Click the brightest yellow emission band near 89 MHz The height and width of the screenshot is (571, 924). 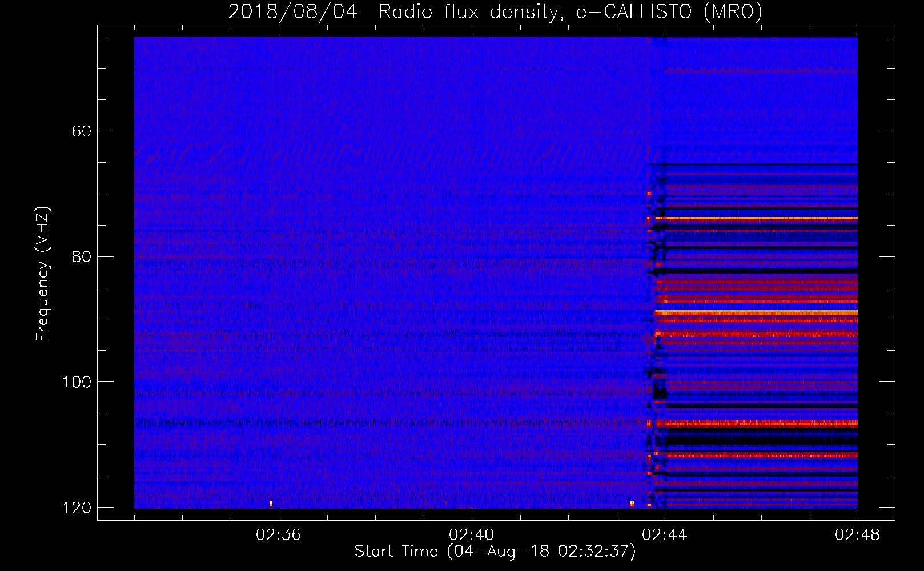pyautogui.click(x=756, y=313)
